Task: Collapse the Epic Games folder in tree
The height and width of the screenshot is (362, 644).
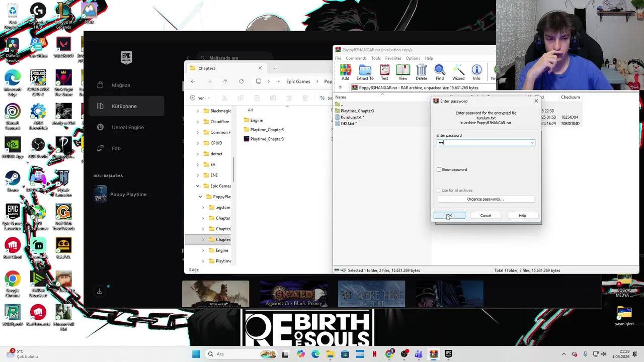Action: (x=198, y=186)
